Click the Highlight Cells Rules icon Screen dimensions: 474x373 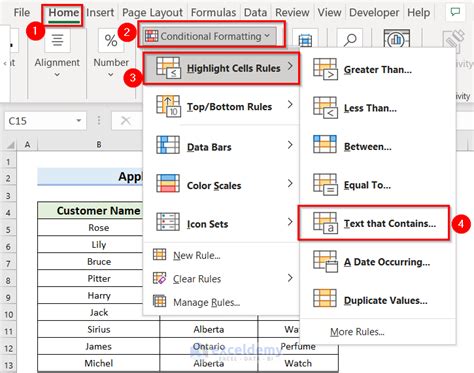[168, 68]
